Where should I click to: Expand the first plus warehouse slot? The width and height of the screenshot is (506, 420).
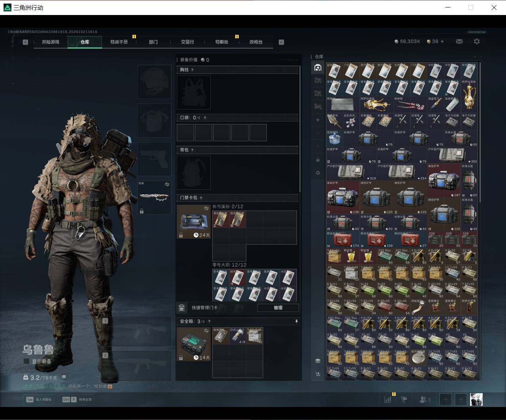[318, 120]
